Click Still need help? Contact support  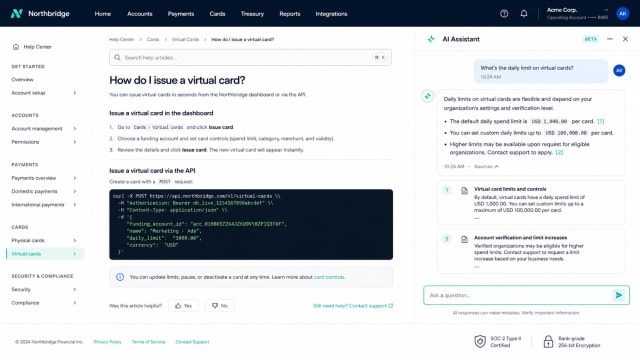click(x=353, y=306)
